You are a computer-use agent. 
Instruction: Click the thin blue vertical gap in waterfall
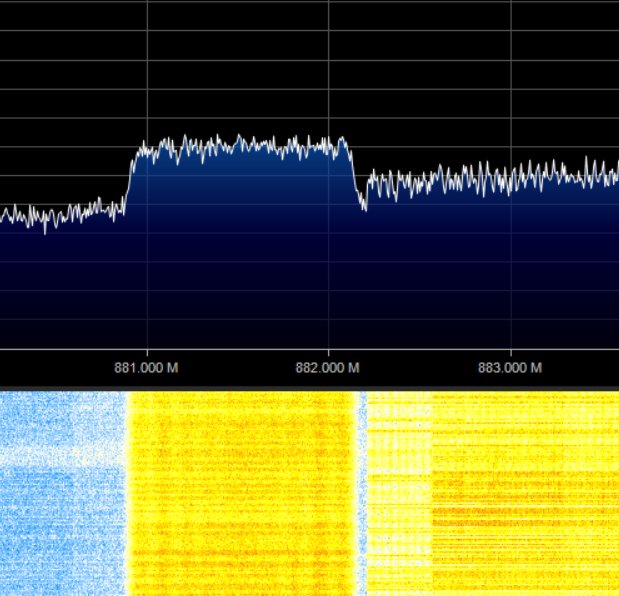click(362, 490)
